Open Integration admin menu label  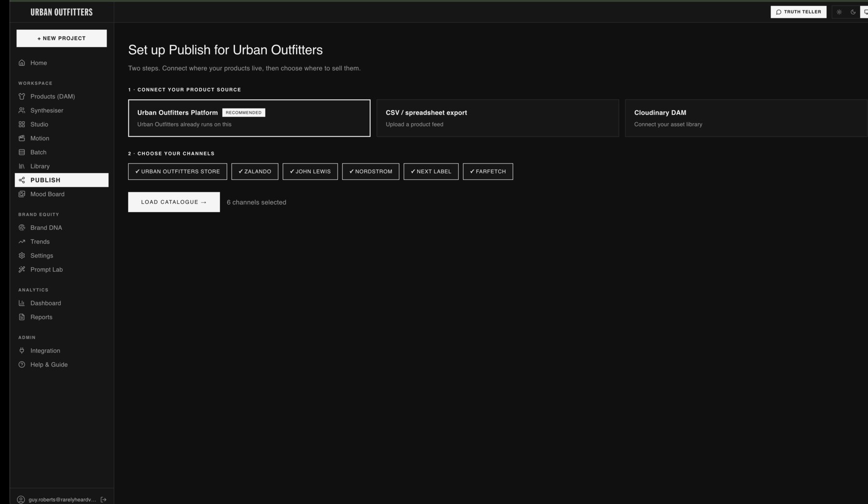(x=45, y=351)
